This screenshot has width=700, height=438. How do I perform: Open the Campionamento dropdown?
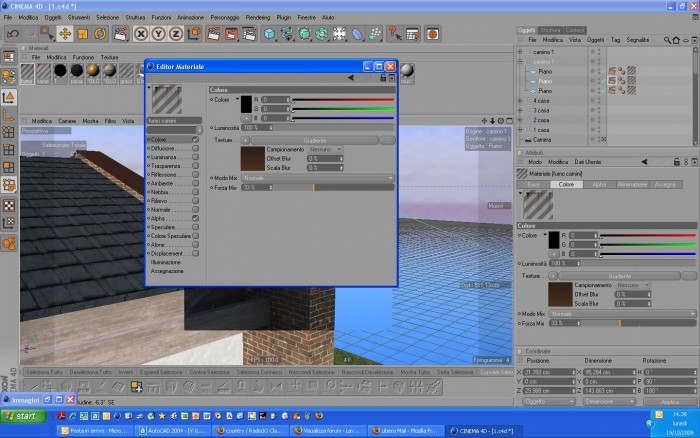tap(325, 150)
